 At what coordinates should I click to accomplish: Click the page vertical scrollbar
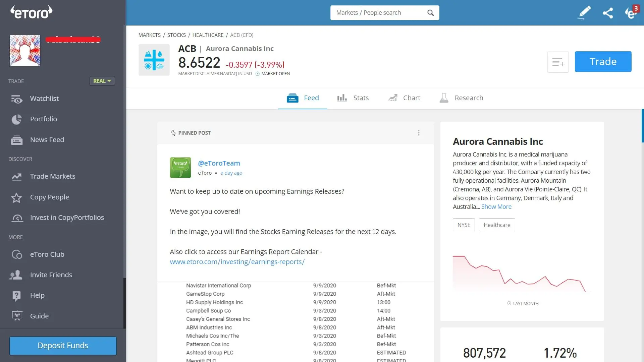[642, 126]
